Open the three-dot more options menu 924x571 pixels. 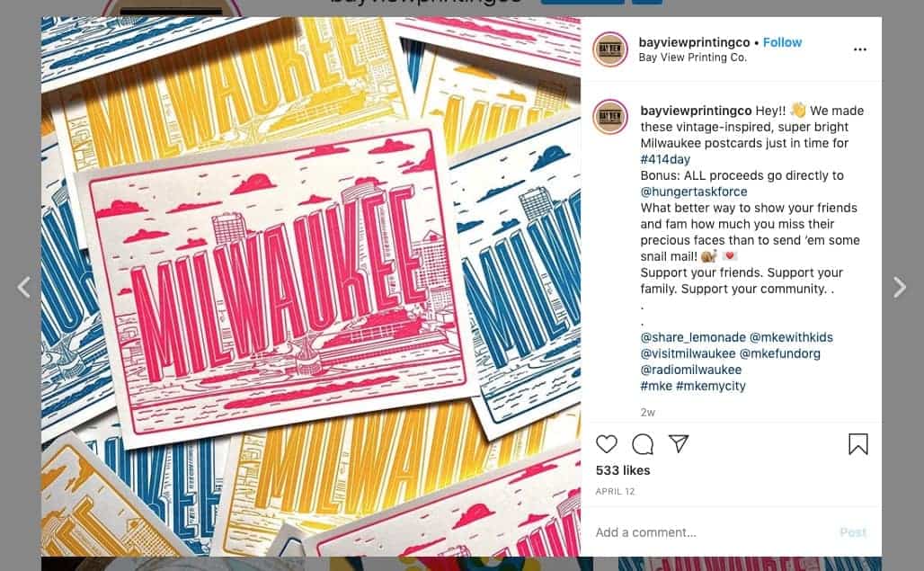(x=860, y=49)
